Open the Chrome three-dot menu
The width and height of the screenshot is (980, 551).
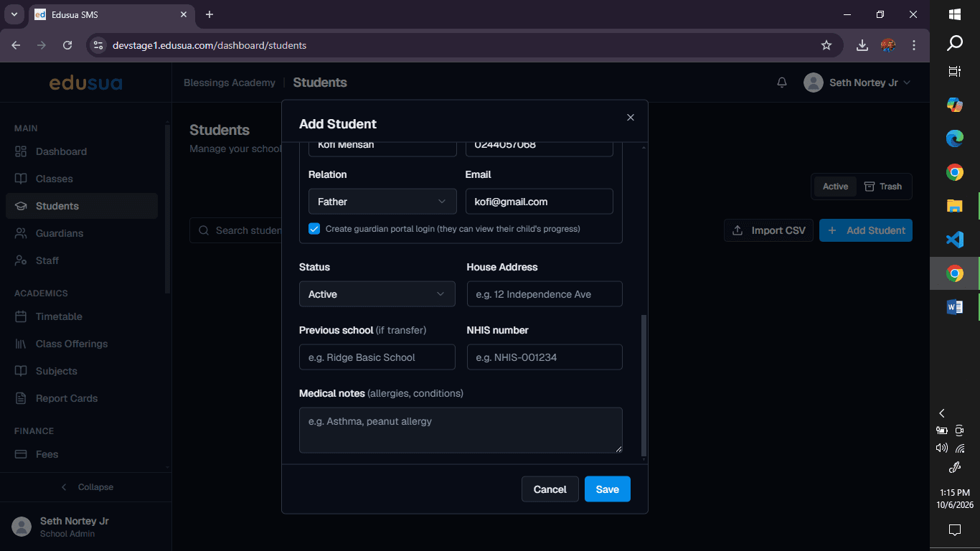(914, 45)
